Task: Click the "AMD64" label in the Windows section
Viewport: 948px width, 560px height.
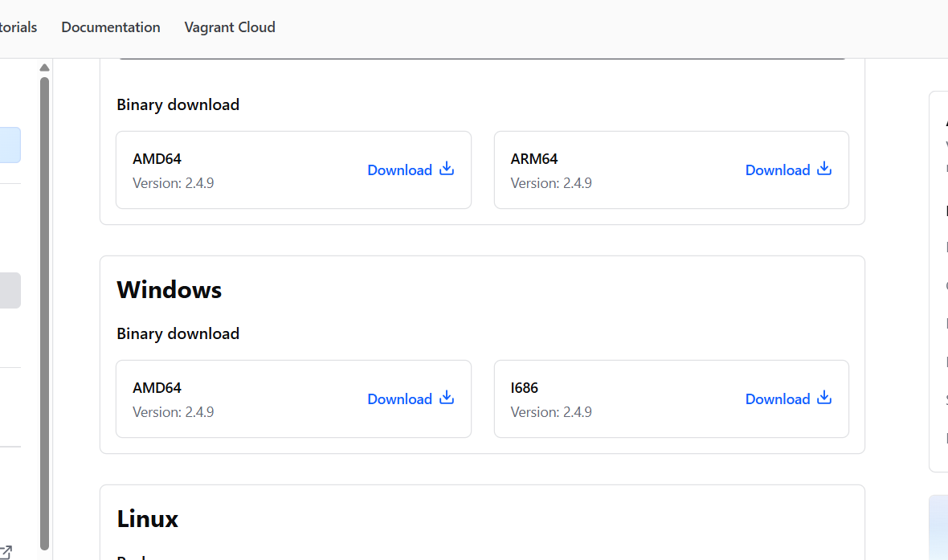Action: [157, 387]
